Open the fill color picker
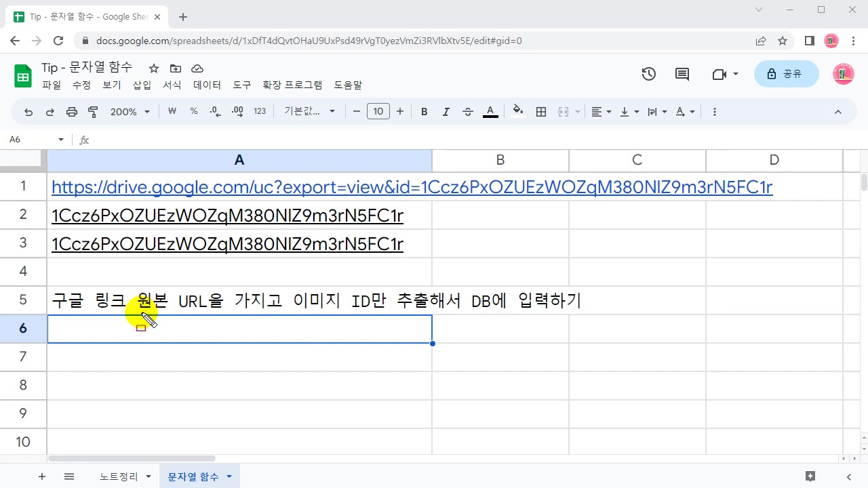The width and height of the screenshot is (868, 488). click(x=517, y=111)
